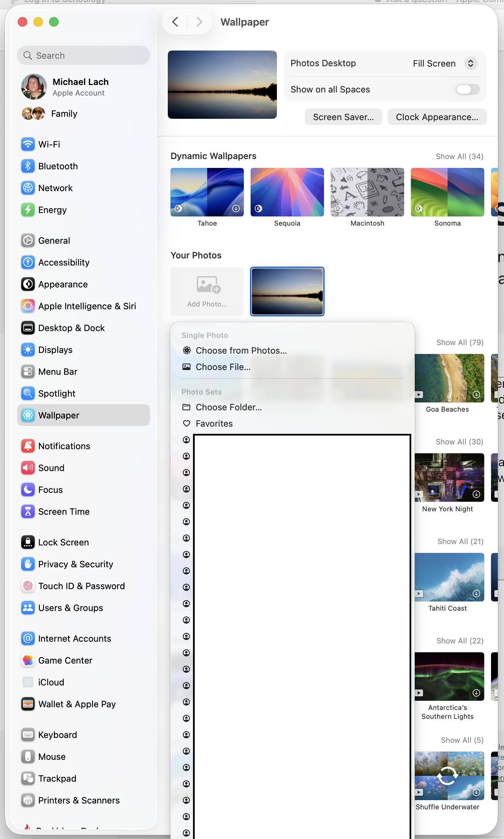The height and width of the screenshot is (839, 504).
Task: Open Game Center via its icon
Action: (x=28, y=660)
